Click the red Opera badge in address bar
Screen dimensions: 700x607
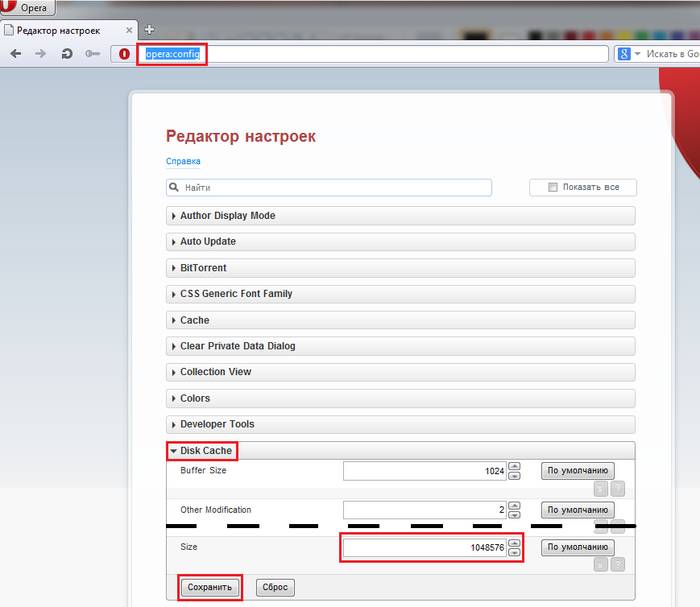(124, 54)
